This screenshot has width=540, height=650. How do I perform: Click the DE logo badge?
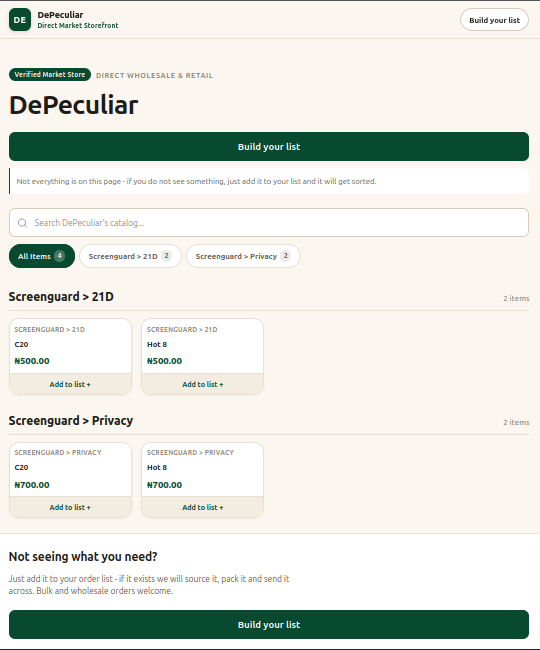[20, 19]
